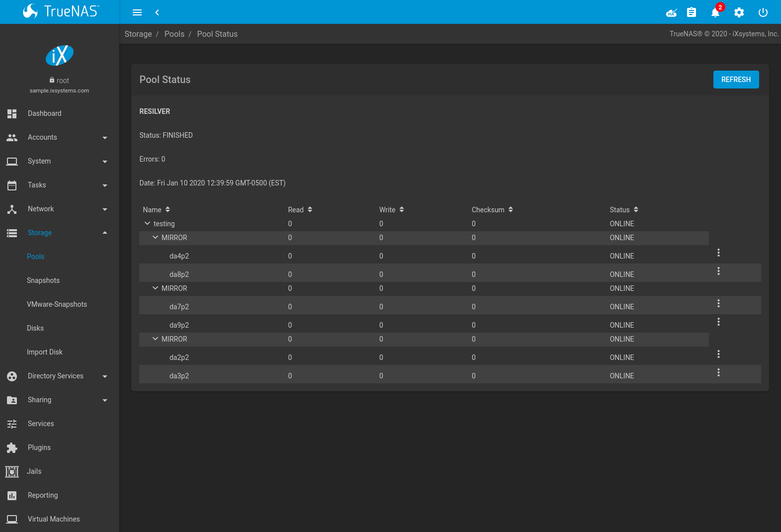This screenshot has height=532, width=781.
Task: Click the iX systems logo
Action: pyautogui.click(x=60, y=55)
